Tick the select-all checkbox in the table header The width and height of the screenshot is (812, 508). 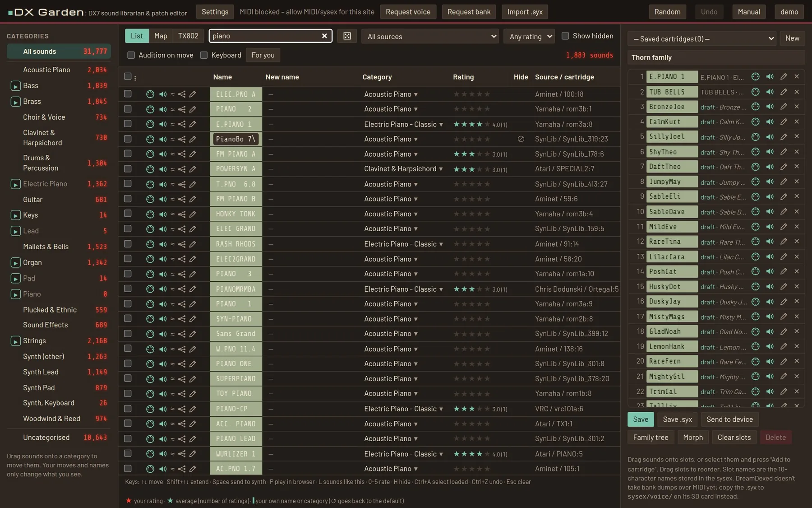point(128,77)
